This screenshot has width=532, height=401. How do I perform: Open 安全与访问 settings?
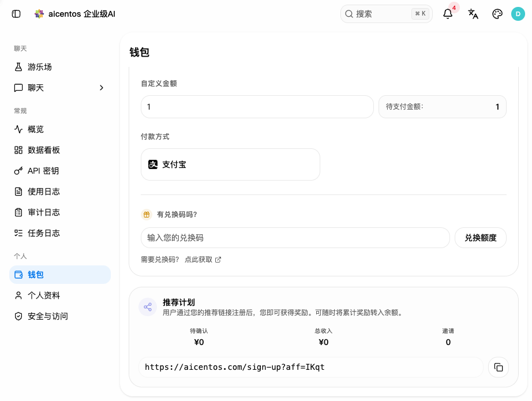(x=60, y=316)
